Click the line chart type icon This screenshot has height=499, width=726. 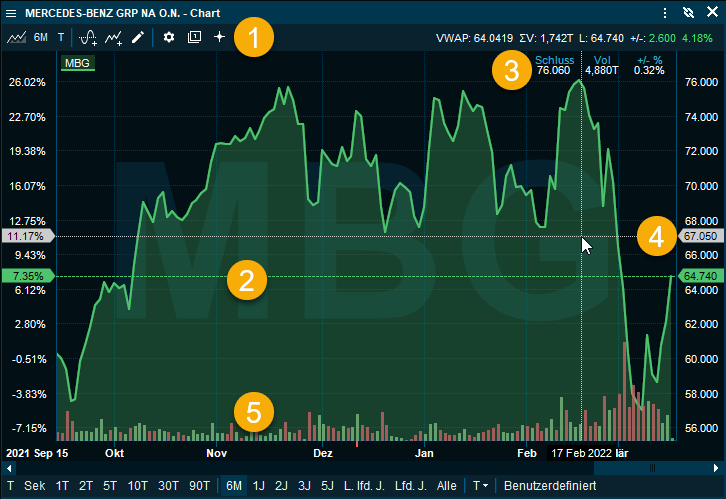(x=16, y=37)
